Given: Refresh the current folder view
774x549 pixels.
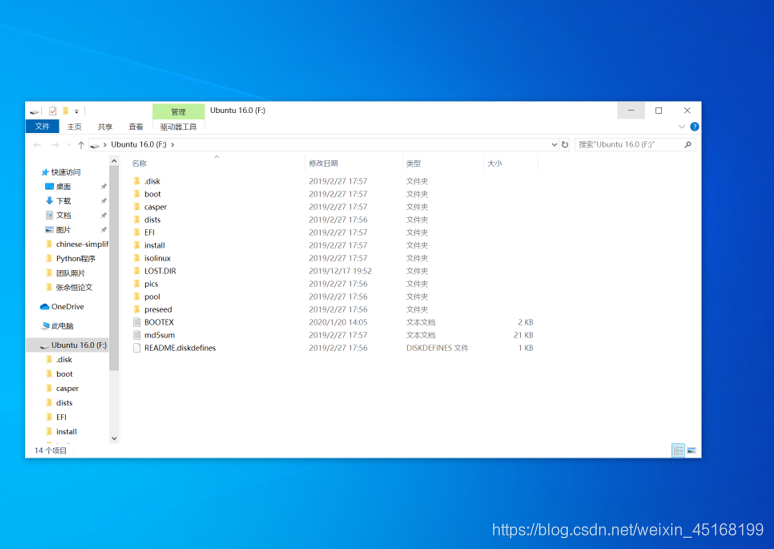Looking at the screenshot, I should (565, 145).
